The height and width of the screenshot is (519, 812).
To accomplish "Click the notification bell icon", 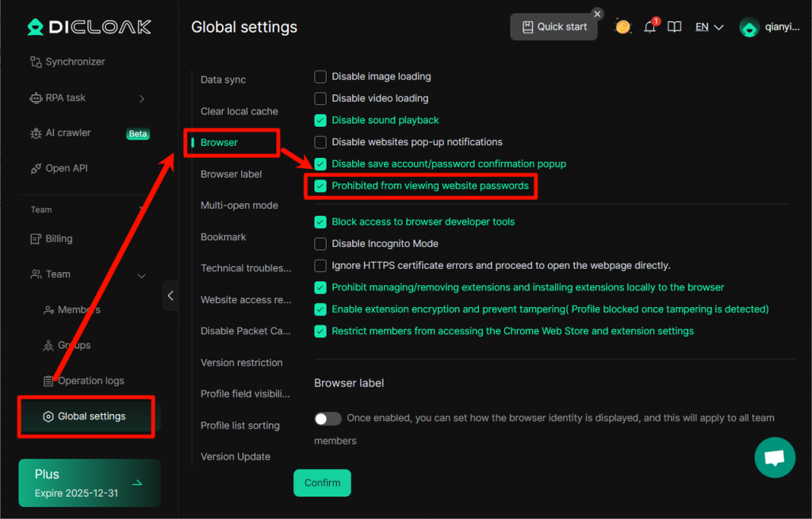I will point(649,27).
